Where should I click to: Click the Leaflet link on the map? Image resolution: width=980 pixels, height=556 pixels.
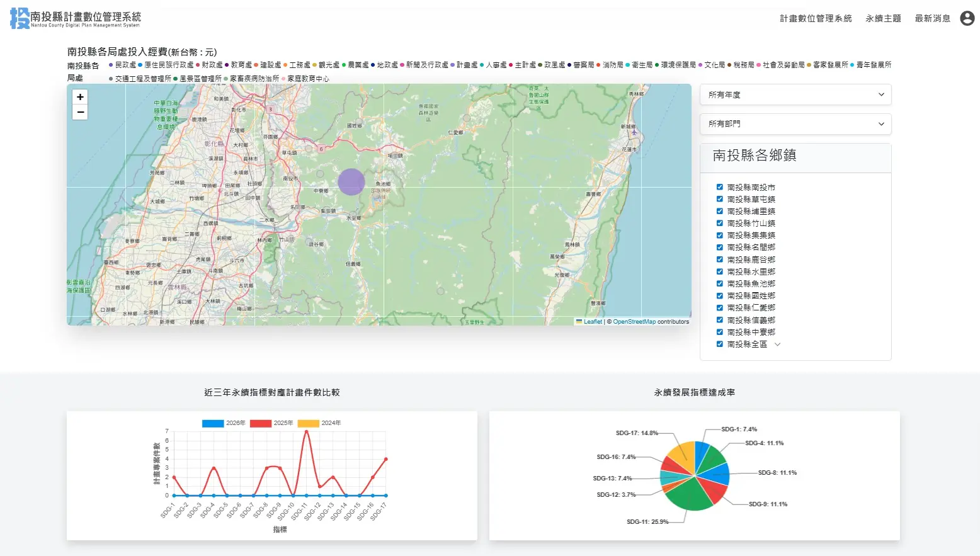point(593,322)
